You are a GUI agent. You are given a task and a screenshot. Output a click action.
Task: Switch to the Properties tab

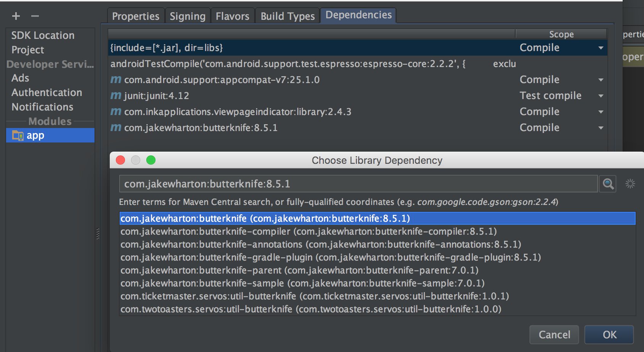click(x=136, y=16)
